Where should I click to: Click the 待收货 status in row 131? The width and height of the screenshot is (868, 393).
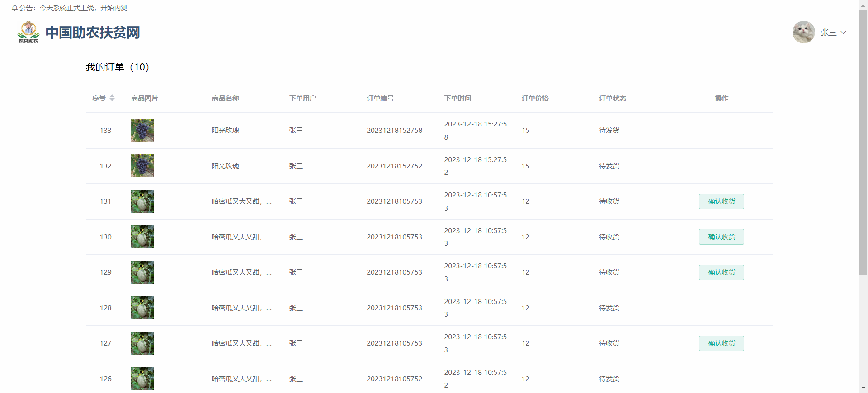coord(609,201)
